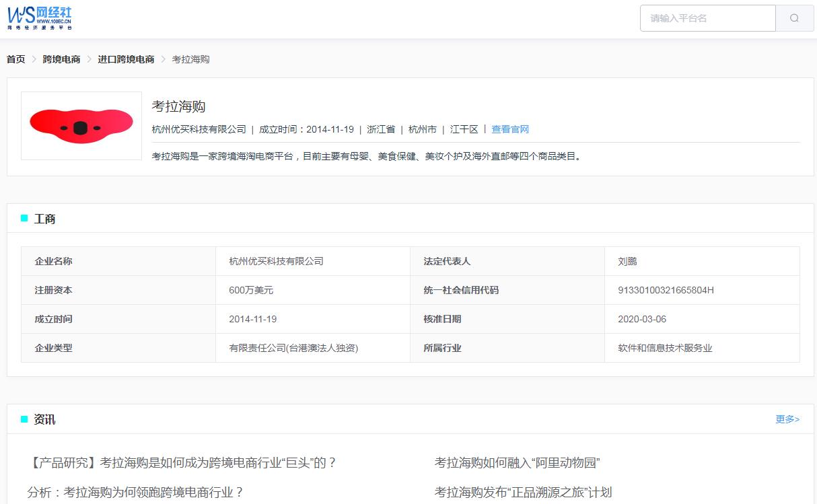The width and height of the screenshot is (817, 504).
Task: Click the 工商 section heading
Action: [44, 218]
